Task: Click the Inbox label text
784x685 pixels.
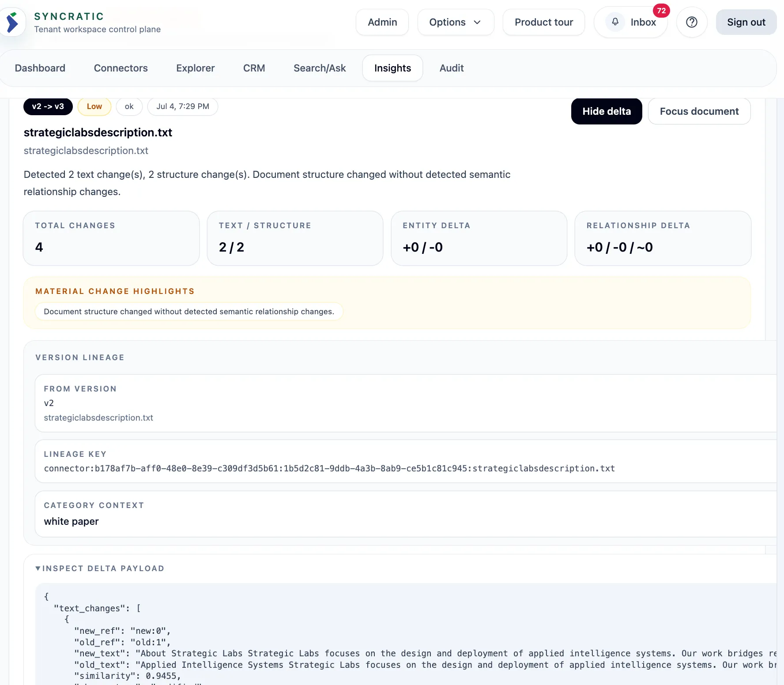Action: tap(643, 22)
